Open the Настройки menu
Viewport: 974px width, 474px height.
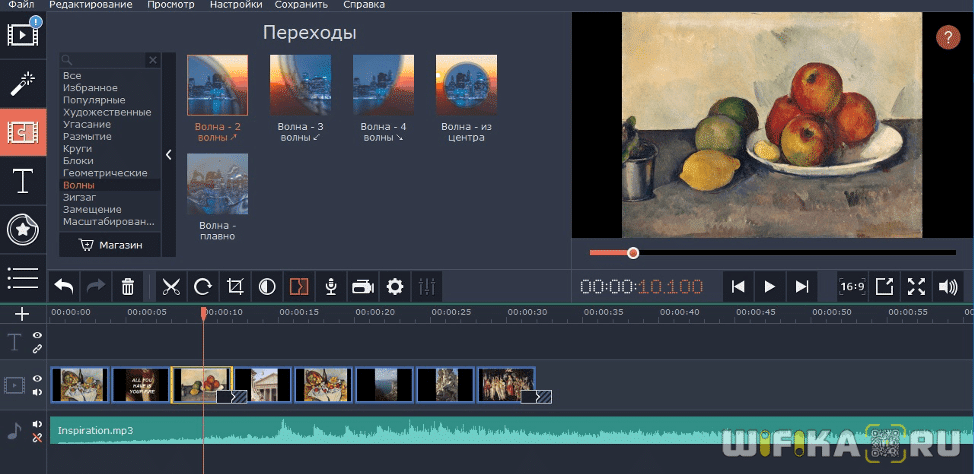[236, 5]
